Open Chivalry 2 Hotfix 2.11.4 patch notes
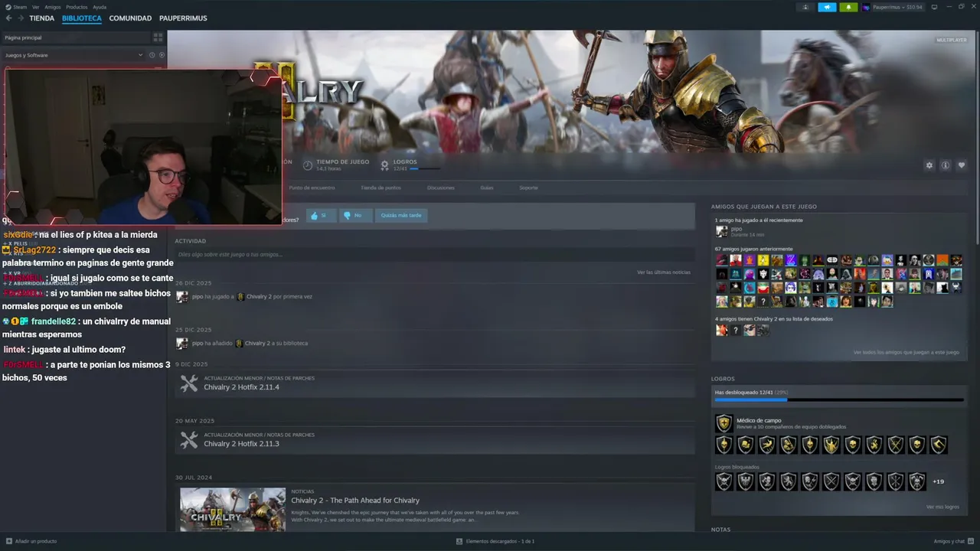This screenshot has width=980, height=551. (241, 387)
